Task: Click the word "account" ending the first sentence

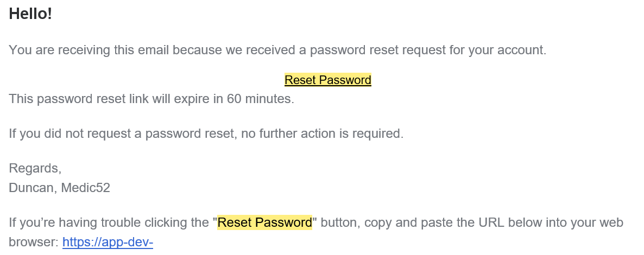Action: pos(522,50)
